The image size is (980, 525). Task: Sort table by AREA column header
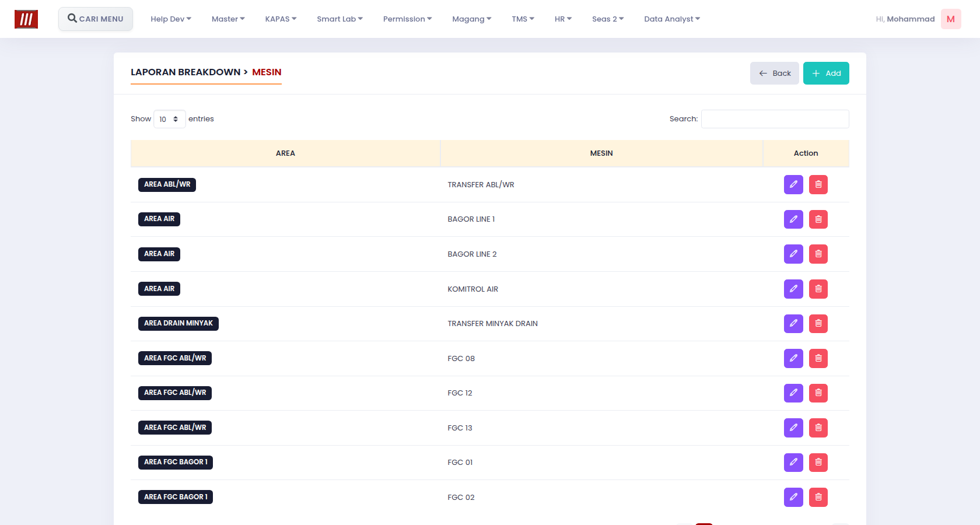tap(285, 153)
